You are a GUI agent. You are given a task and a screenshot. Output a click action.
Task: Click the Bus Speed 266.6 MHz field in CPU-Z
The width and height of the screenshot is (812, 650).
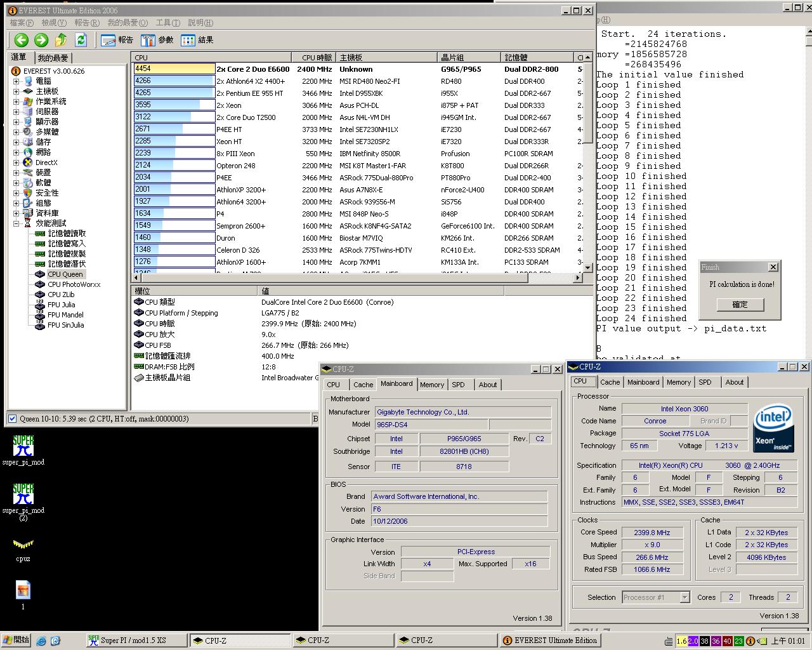(652, 557)
